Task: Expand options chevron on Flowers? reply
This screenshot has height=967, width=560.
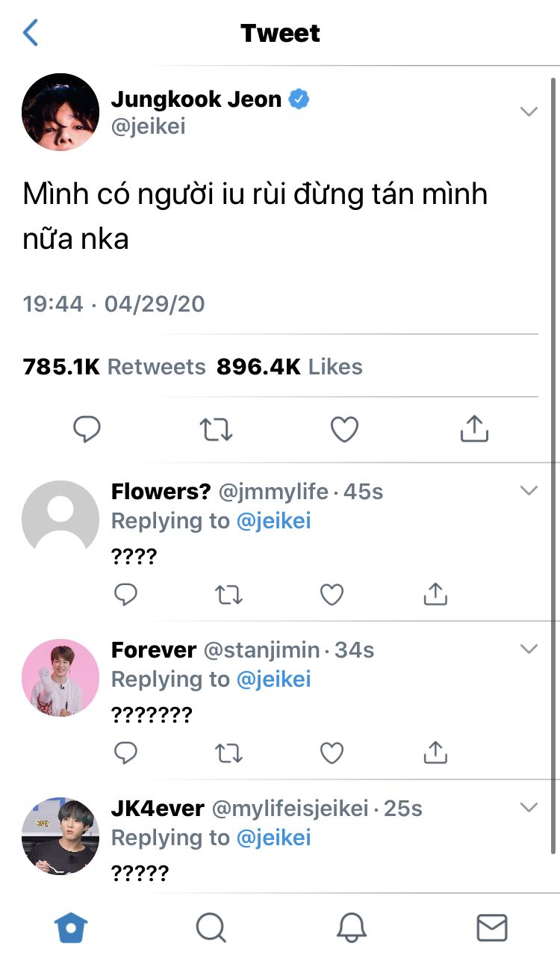Action: pyautogui.click(x=529, y=491)
